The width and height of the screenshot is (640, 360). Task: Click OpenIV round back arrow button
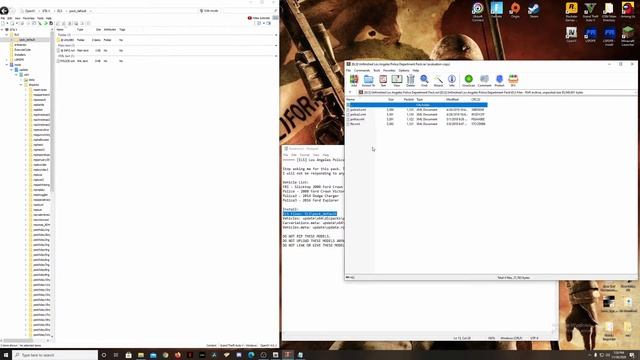(x=4, y=11)
